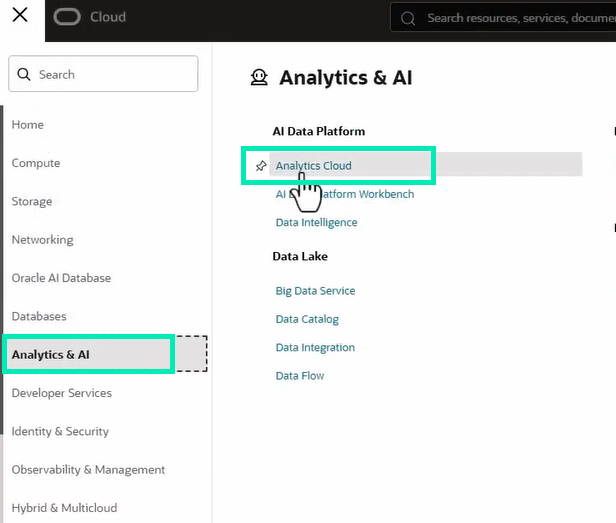Open the Data Catalog link
Viewport: 616px width, 523px height.
click(307, 319)
